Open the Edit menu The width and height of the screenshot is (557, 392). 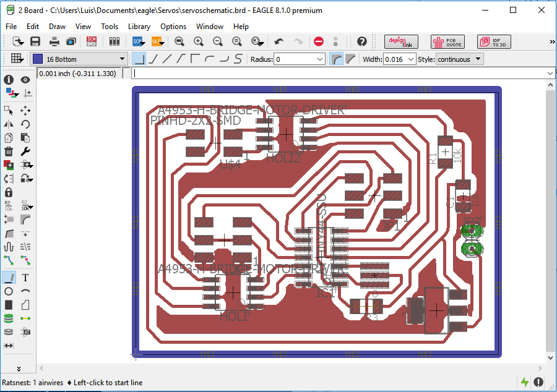coord(33,27)
